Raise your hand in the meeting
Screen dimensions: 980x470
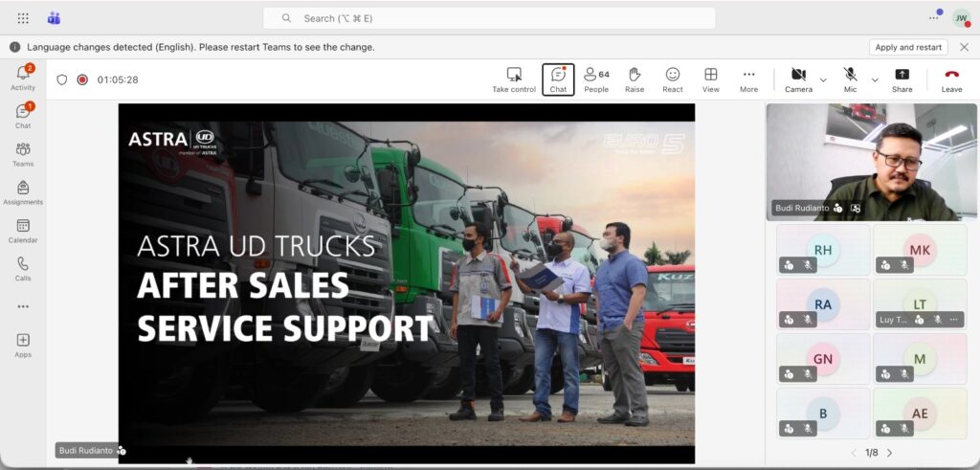point(635,80)
